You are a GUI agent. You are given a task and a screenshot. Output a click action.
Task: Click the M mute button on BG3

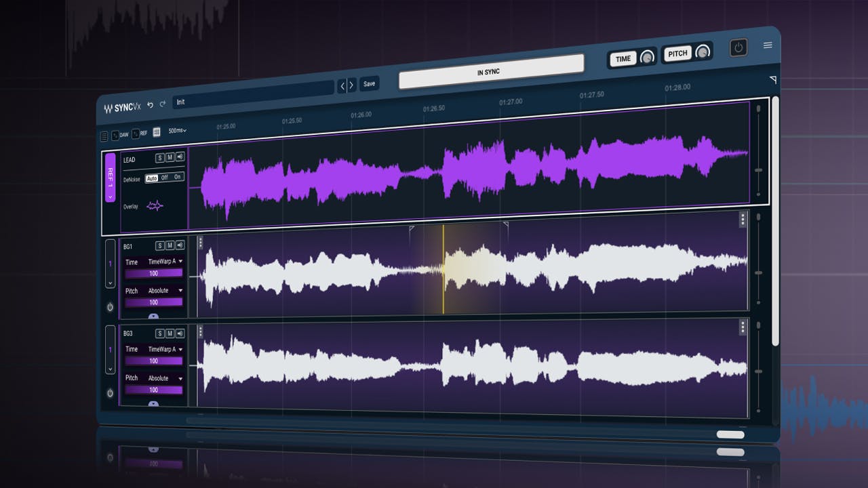tap(171, 332)
